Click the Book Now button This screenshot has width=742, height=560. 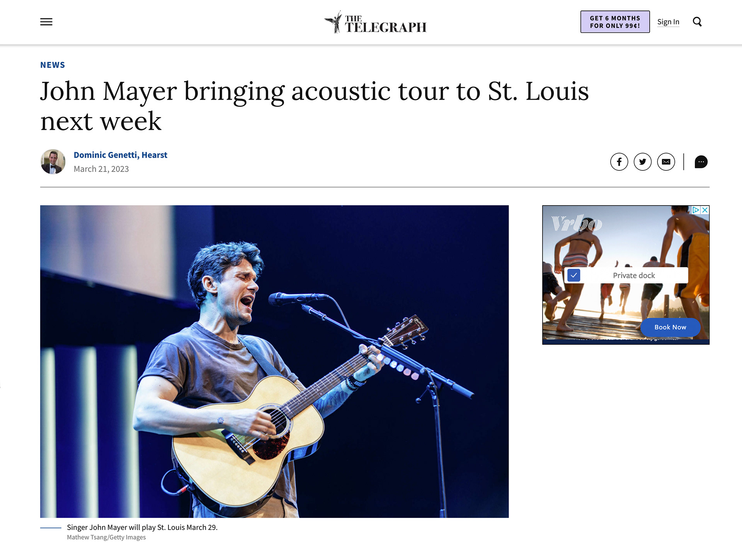pos(670,327)
